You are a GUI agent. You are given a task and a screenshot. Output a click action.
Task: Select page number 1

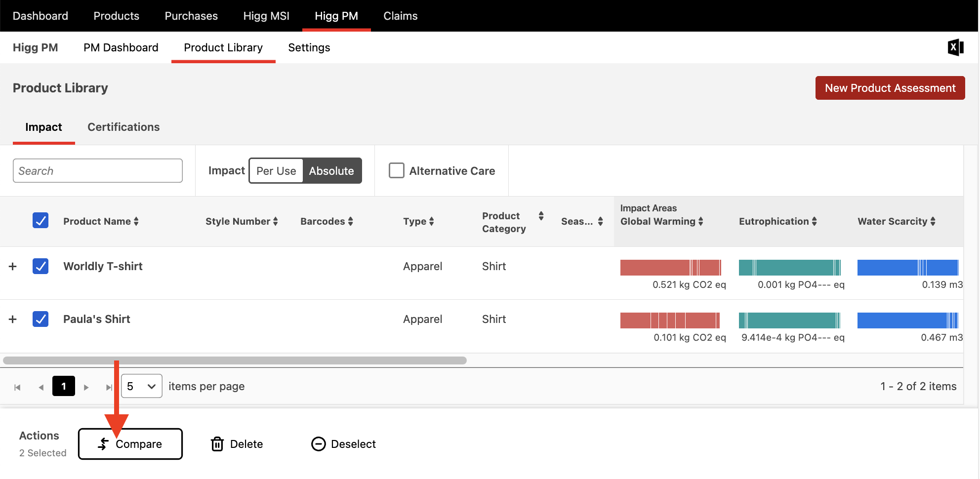click(64, 386)
